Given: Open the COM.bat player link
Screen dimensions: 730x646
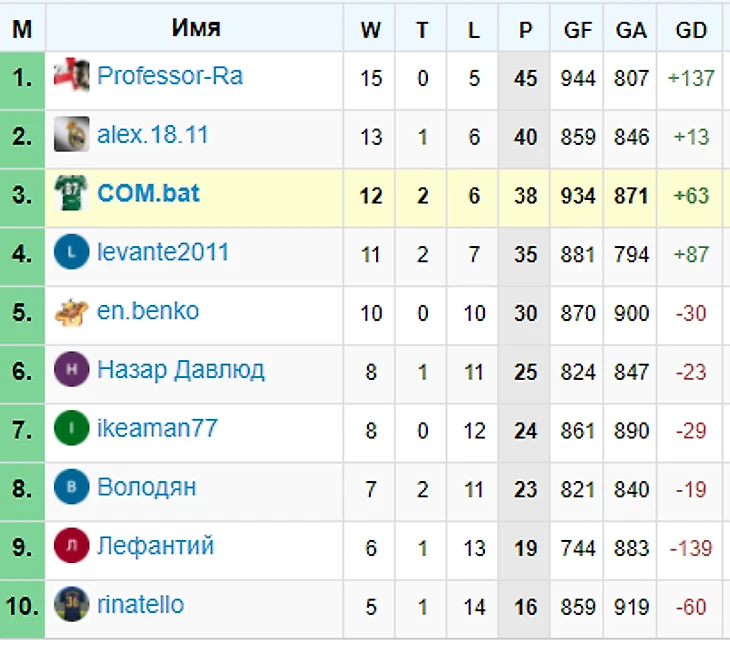Looking at the screenshot, I should [148, 193].
